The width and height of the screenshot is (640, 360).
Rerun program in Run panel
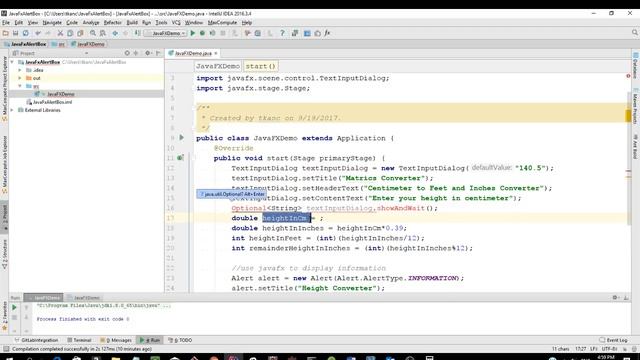(x=14, y=307)
